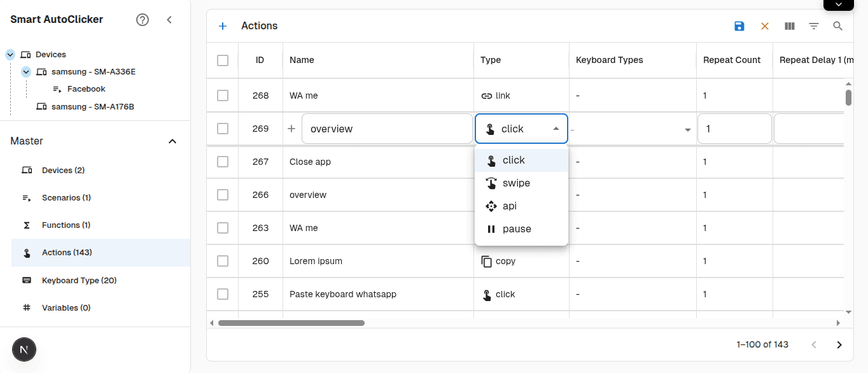This screenshot has height=373, width=868.
Task: Open the Facebook scenario under the device tree
Action: (x=85, y=88)
